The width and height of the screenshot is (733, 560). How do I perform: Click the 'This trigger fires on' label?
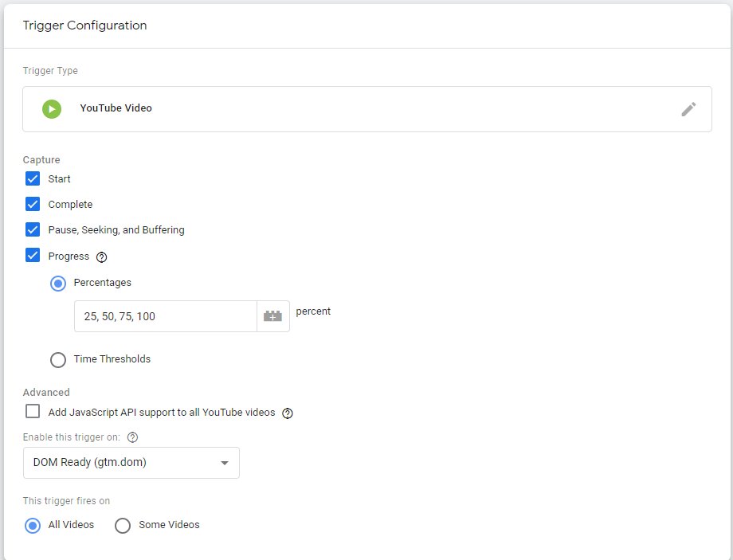(66, 501)
